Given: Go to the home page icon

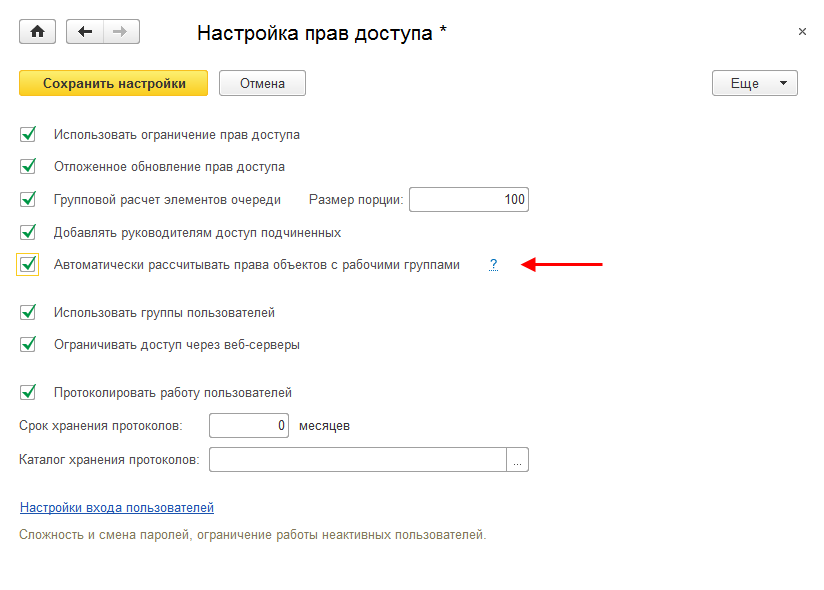Looking at the screenshot, I should point(38,32).
